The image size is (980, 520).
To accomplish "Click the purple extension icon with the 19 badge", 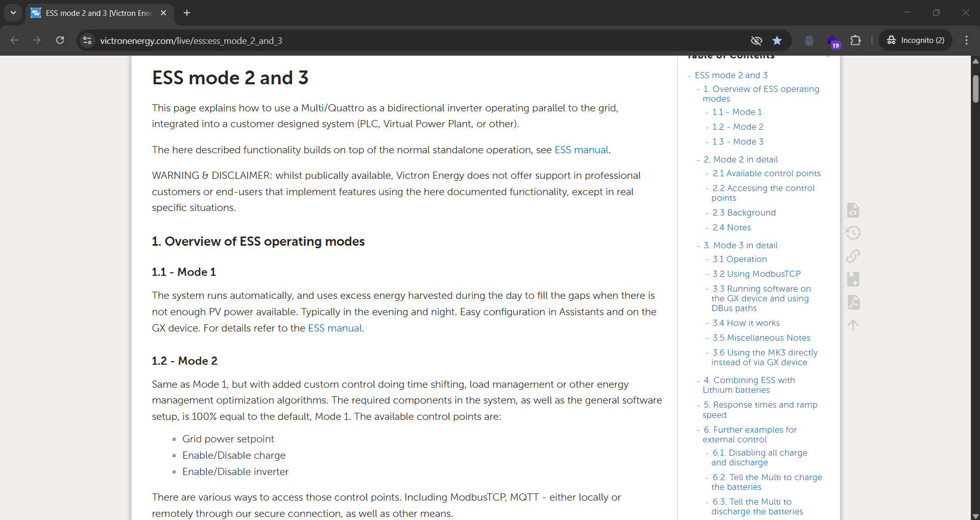I will tap(832, 41).
